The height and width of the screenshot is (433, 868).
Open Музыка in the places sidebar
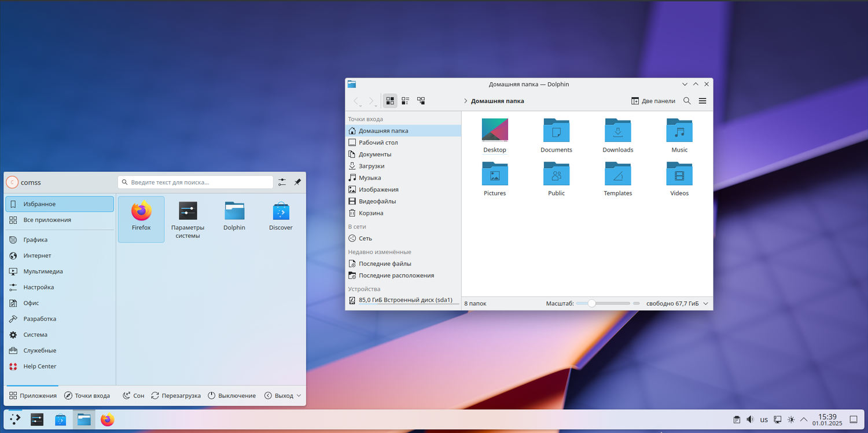(403, 178)
